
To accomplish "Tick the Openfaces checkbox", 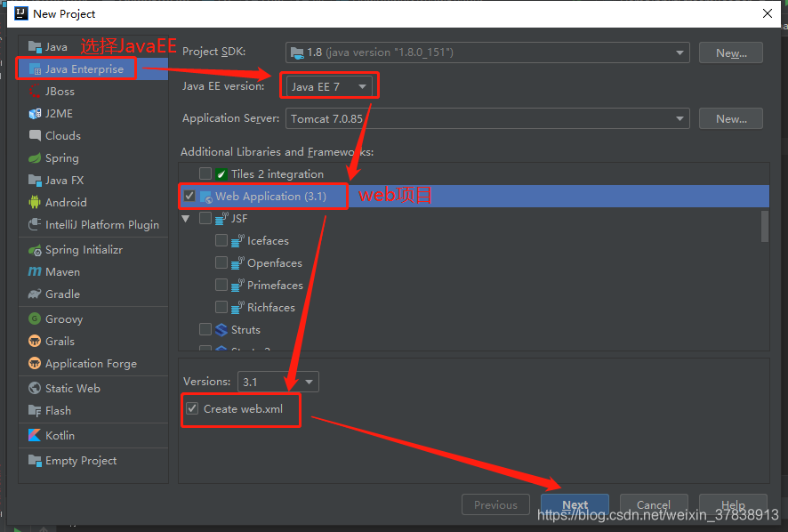I will [x=221, y=262].
